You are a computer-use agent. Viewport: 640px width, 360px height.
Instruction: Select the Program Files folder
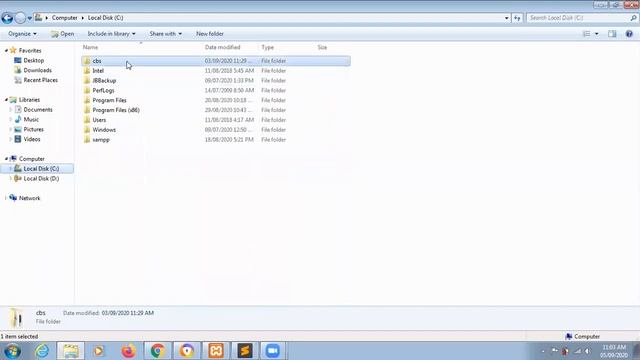click(x=109, y=100)
